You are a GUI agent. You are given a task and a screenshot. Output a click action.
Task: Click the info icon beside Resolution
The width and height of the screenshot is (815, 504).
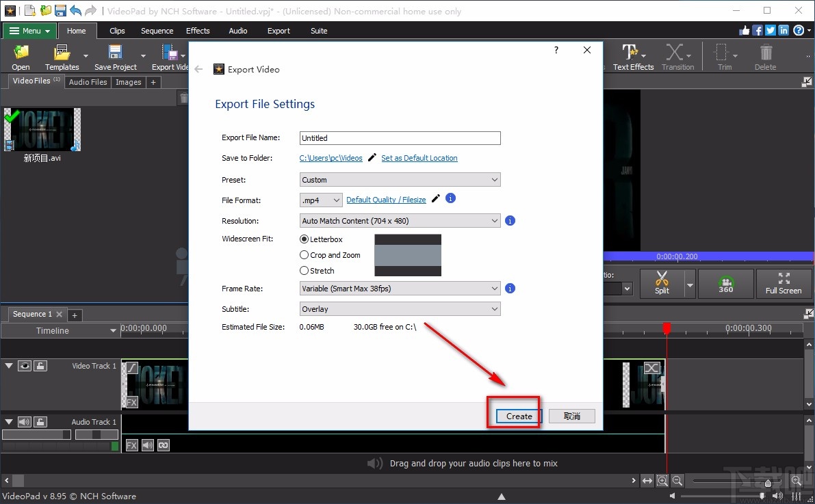tap(510, 221)
